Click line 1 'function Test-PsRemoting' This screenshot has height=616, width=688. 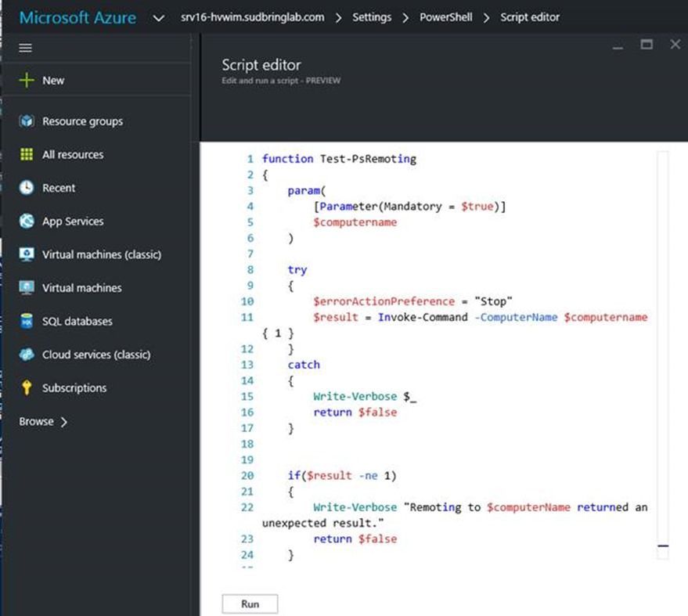[x=339, y=159]
